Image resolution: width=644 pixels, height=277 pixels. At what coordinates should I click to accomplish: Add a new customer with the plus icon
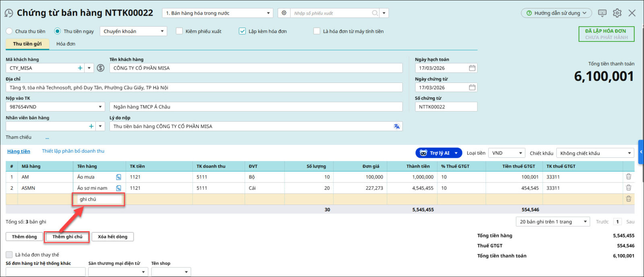coord(80,68)
